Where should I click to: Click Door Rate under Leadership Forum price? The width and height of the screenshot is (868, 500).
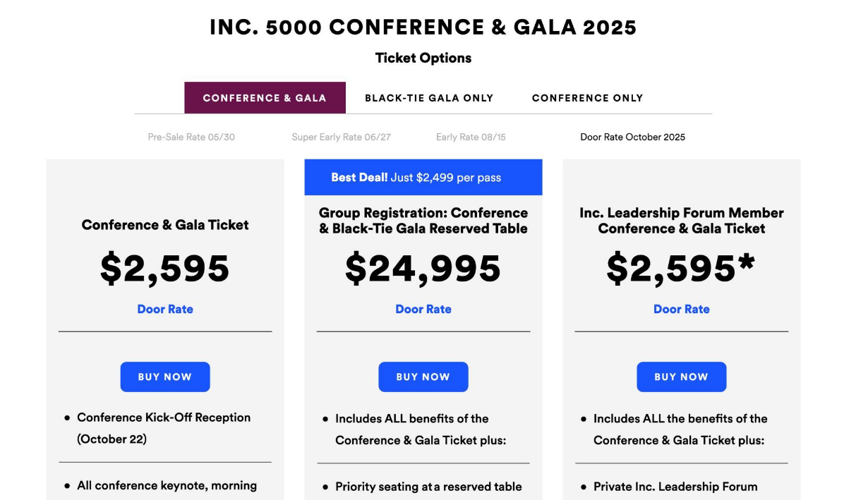(681, 309)
